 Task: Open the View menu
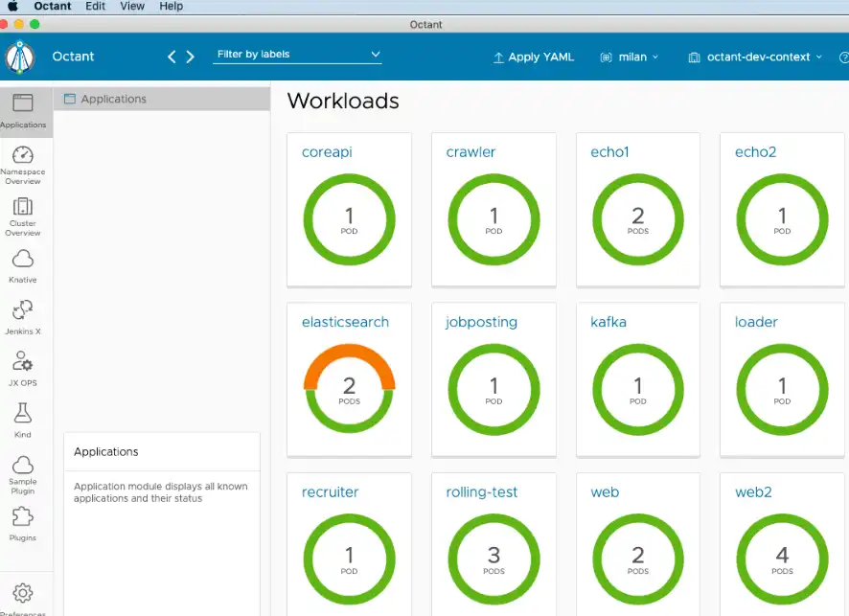132,7
